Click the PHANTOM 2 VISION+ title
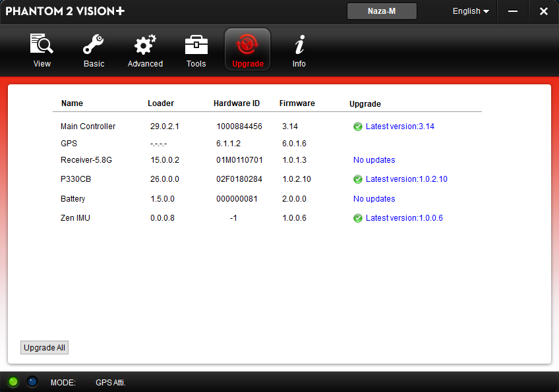Viewport: 559px width, 392px height. pos(65,11)
